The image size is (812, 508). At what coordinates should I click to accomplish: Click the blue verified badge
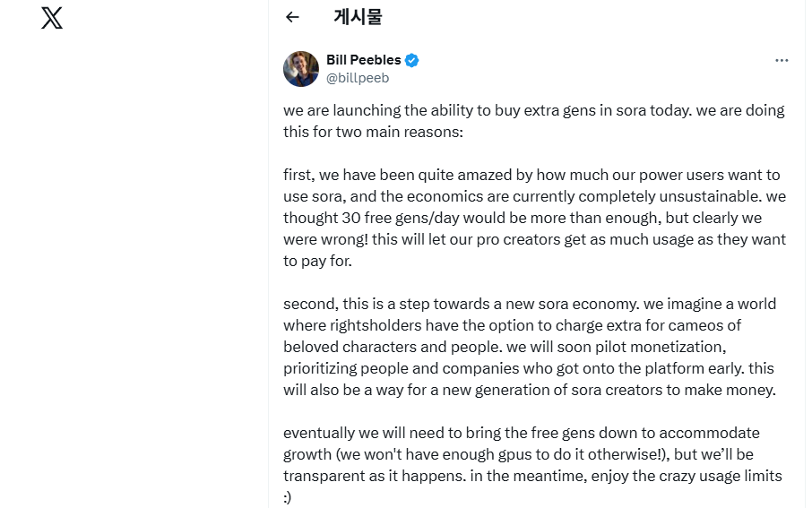[412, 60]
